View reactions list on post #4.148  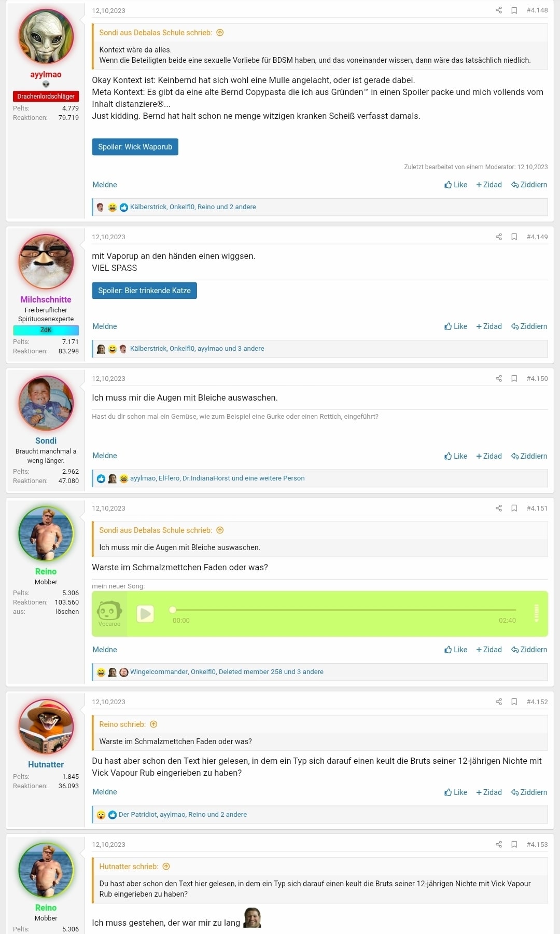point(193,207)
